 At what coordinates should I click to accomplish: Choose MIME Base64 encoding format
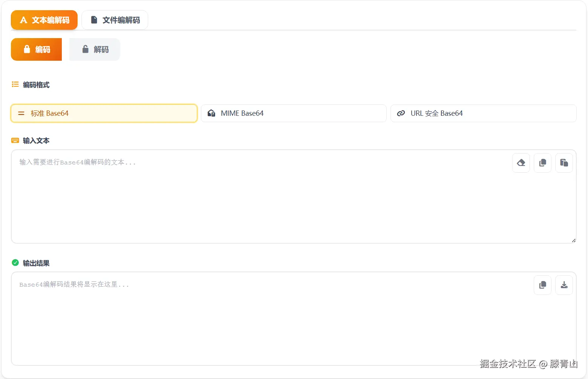point(294,113)
